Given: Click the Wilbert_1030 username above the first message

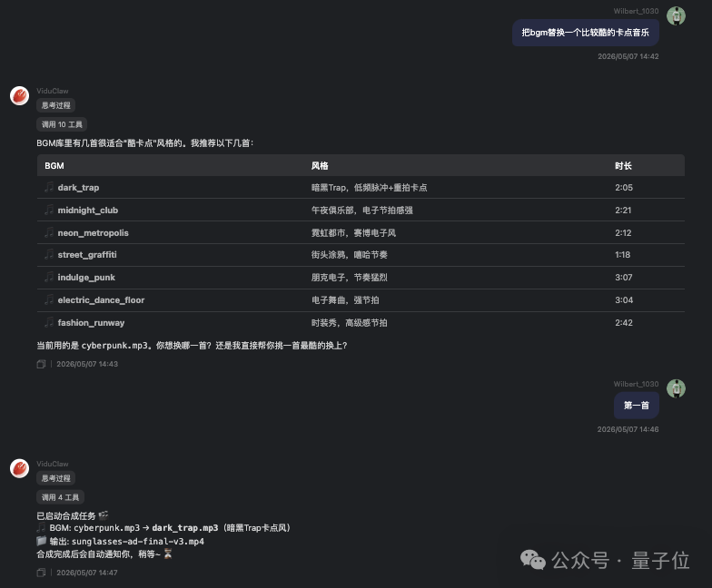Looking at the screenshot, I should [x=636, y=11].
